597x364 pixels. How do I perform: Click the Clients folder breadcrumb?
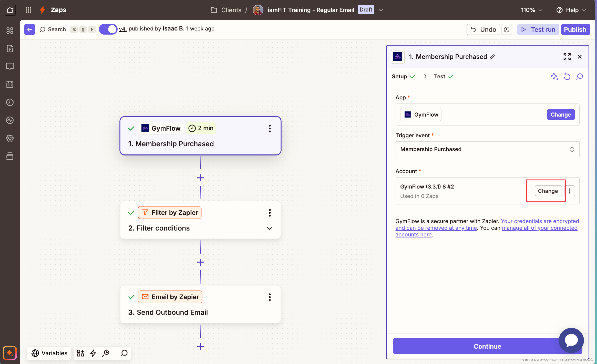[226, 10]
